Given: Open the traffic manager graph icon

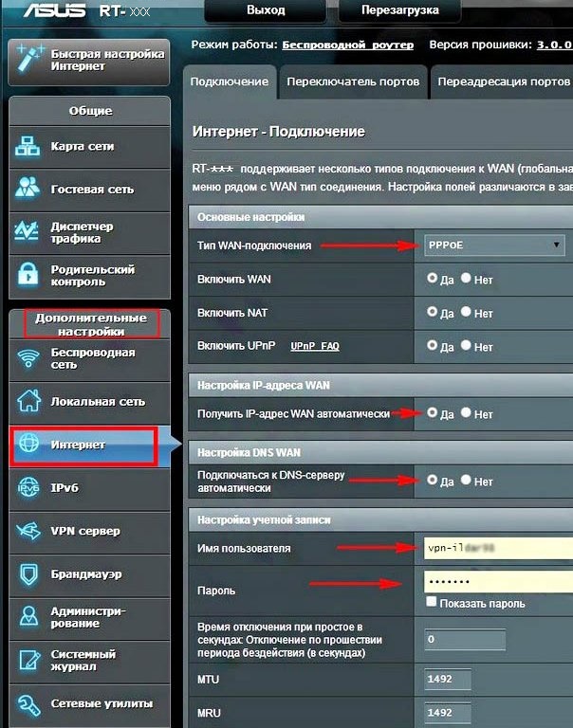Looking at the screenshot, I should tap(27, 230).
